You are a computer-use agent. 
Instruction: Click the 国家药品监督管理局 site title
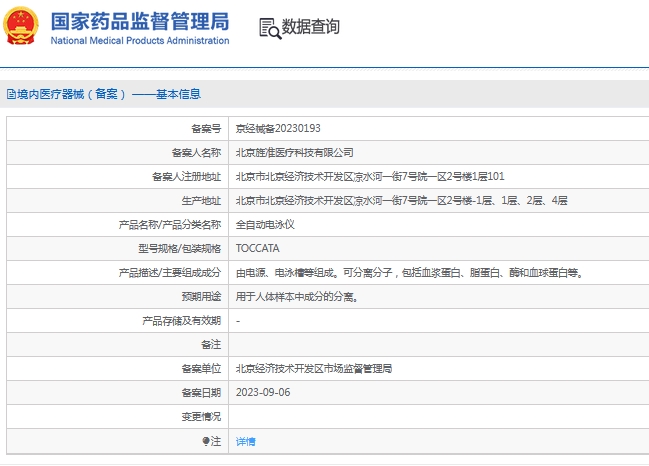pyautogui.click(x=139, y=21)
